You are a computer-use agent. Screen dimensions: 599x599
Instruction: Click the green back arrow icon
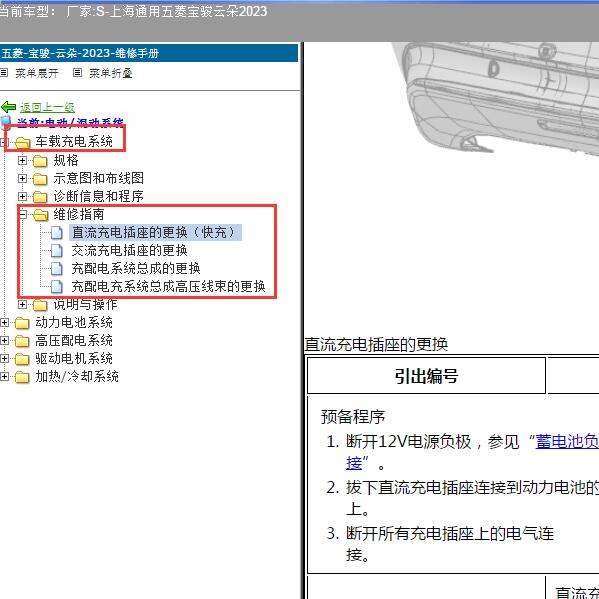tap(8, 107)
